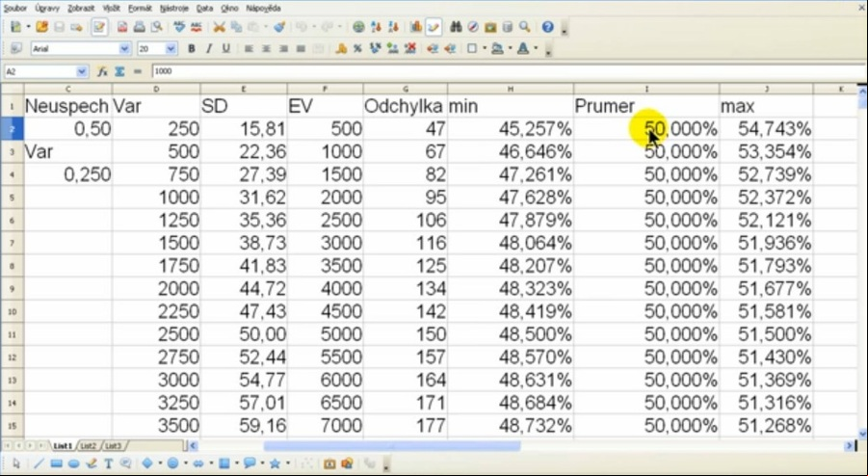Image resolution: width=868 pixels, height=476 pixels.
Task: Apply Percent number format
Action: click(357, 49)
